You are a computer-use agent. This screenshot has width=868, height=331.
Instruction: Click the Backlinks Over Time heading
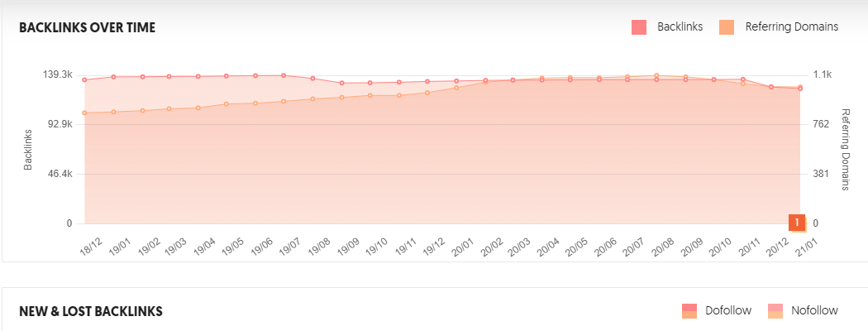coord(87,28)
